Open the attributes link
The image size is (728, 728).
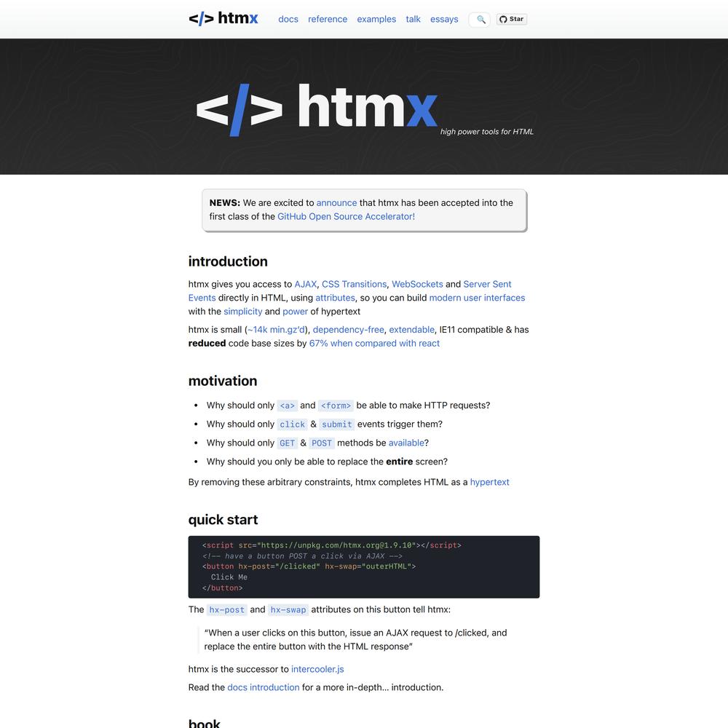point(335,298)
